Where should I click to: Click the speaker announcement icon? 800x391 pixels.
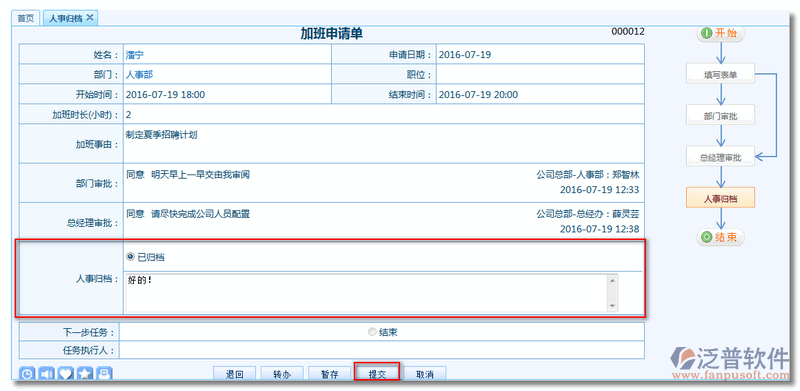pyautogui.click(x=46, y=374)
